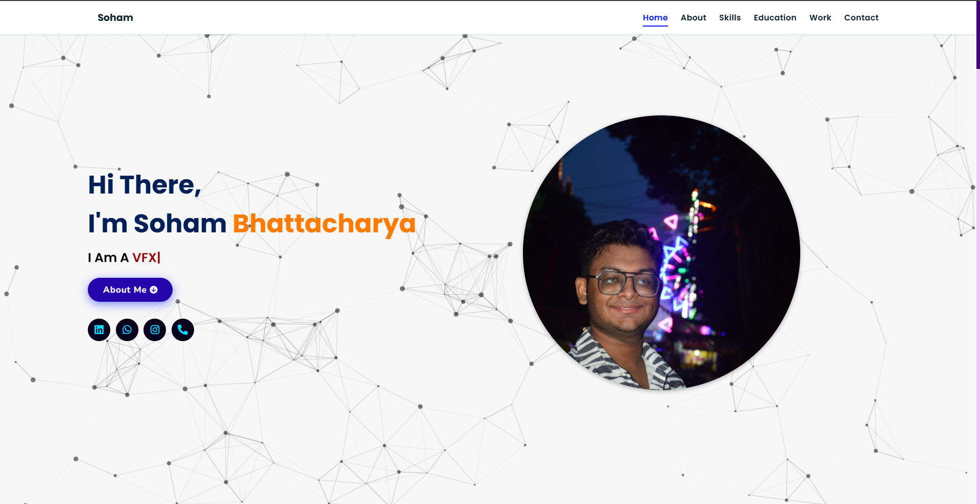The height and width of the screenshot is (504, 980).
Task: Jump to the Education section
Action: [x=775, y=18]
